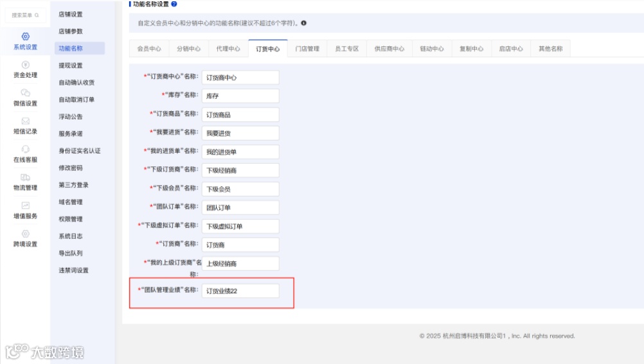Switch to the 链动中心 tab
The image size is (644, 364).
432,48
